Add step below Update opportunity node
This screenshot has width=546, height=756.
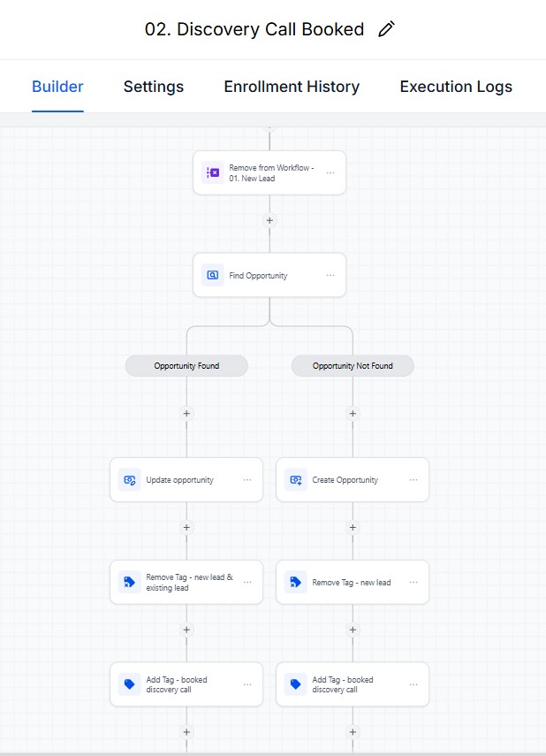point(186,528)
